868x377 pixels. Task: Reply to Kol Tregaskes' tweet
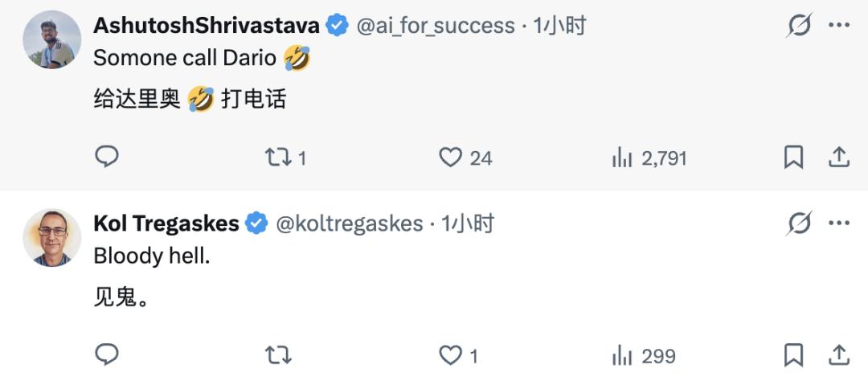pyautogui.click(x=107, y=354)
